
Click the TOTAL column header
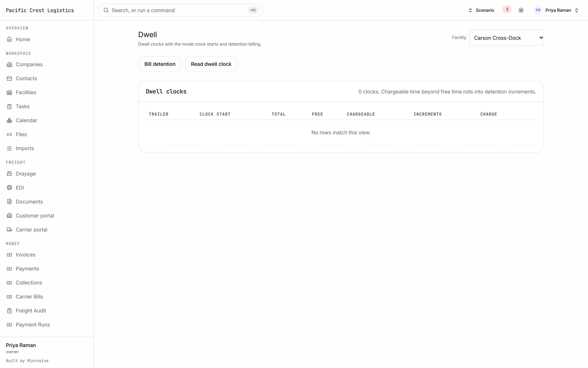(x=278, y=114)
